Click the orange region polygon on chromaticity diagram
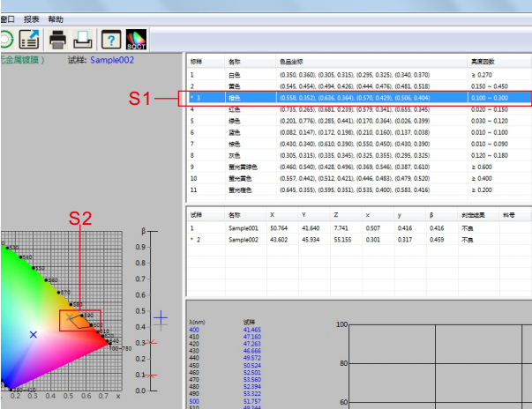 click(x=82, y=321)
